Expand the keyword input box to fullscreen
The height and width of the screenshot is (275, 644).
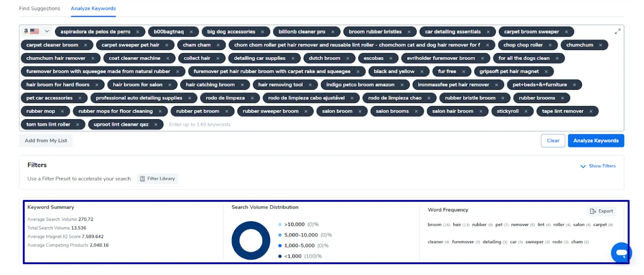tap(617, 31)
